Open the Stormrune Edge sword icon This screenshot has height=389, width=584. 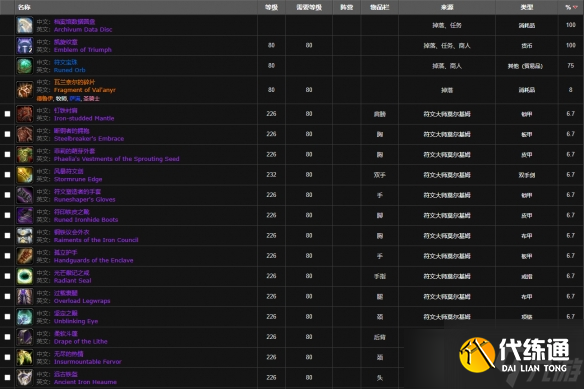pyautogui.click(x=25, y=175)
